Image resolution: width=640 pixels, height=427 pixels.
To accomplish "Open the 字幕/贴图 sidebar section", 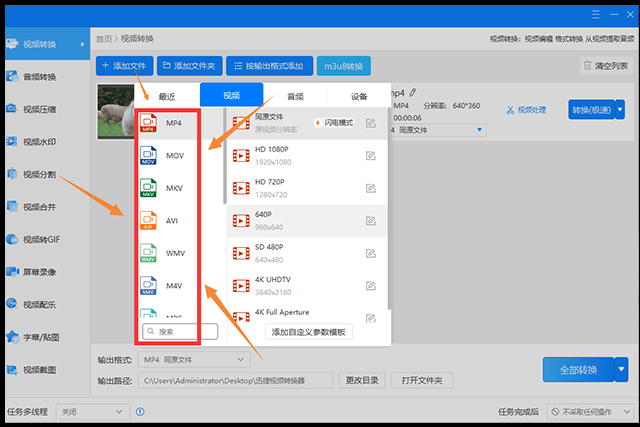I will tap(47, 338).
